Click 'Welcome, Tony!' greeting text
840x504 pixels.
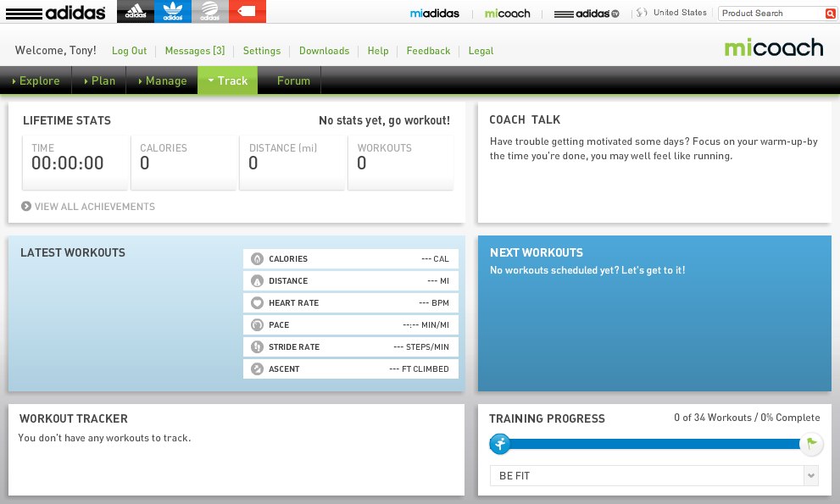tap(56, 50)
